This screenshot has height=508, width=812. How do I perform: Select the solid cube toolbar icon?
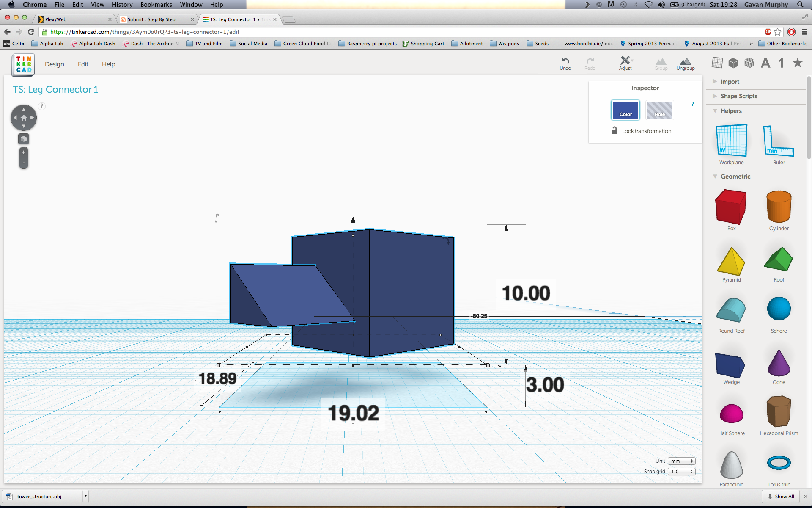(733, 63)
